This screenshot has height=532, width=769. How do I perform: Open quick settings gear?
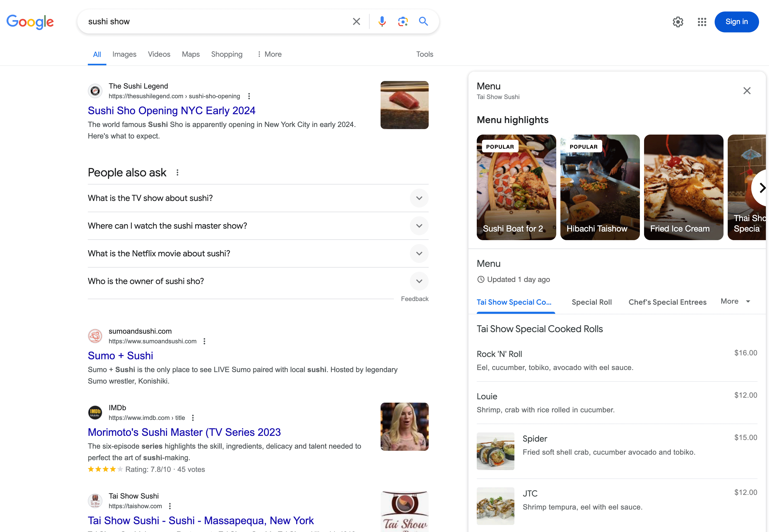click(x=678, y=22)
